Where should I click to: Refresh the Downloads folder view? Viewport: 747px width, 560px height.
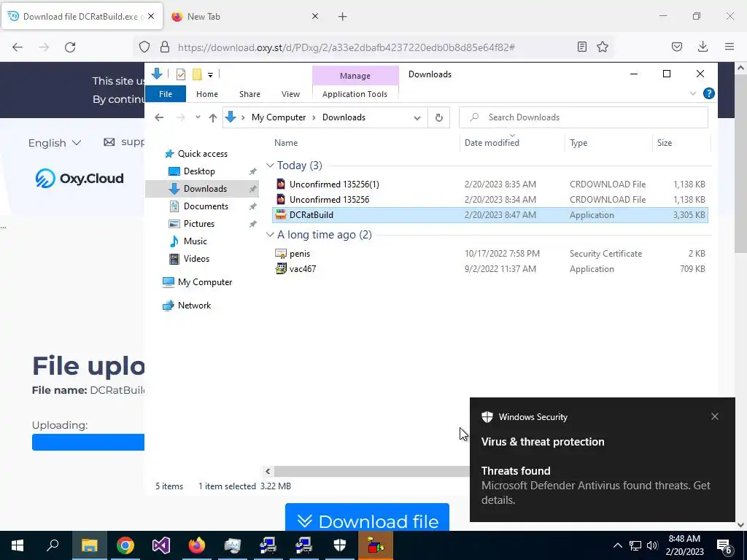click(438, 117)
